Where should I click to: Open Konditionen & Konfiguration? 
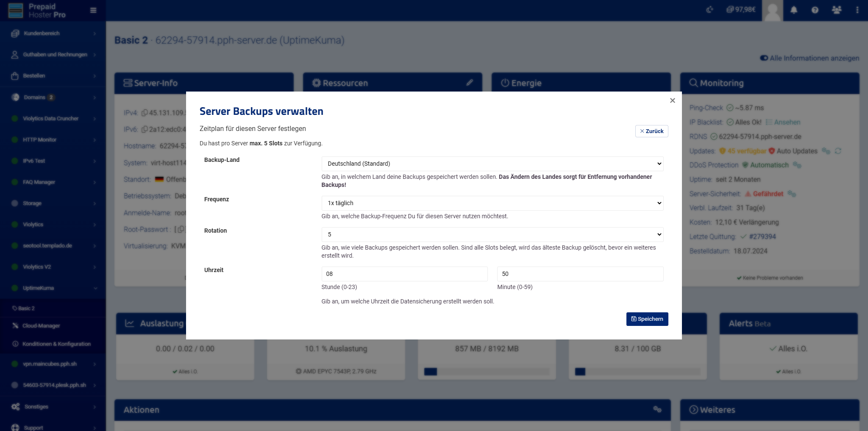tap(53, 344)
